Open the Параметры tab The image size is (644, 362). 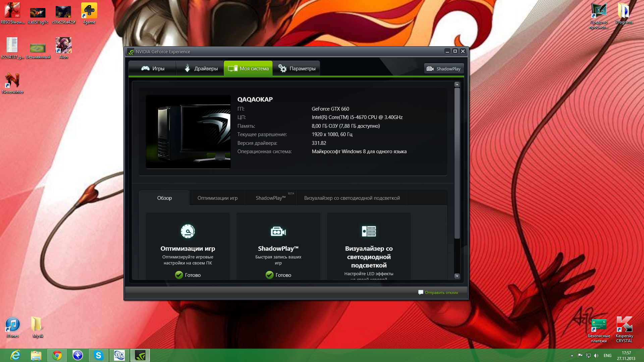pos(297,68)
